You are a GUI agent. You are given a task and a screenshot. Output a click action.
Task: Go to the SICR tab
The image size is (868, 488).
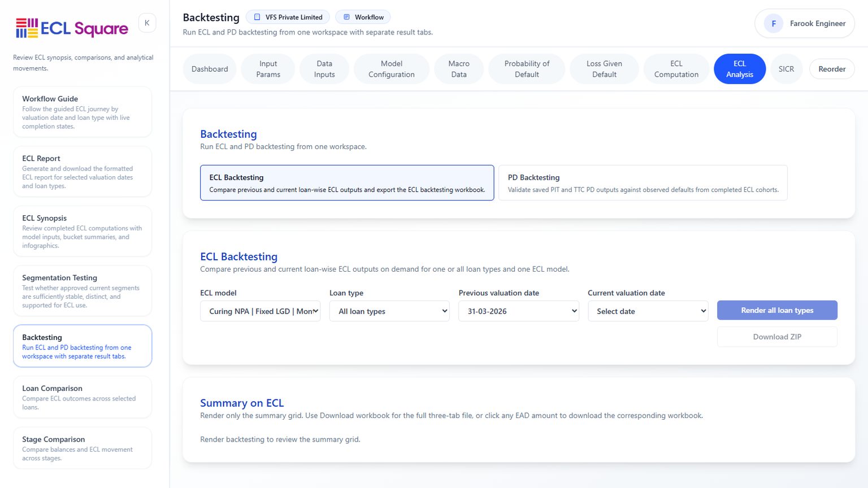point(786,69)
